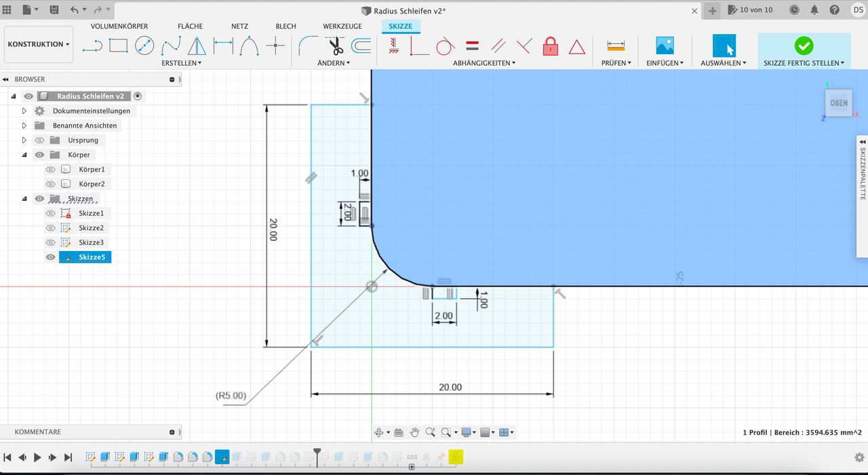Screen dimensions: 868x475
Task: Select the Sketch Dimension tool
Action: (223, 46)
